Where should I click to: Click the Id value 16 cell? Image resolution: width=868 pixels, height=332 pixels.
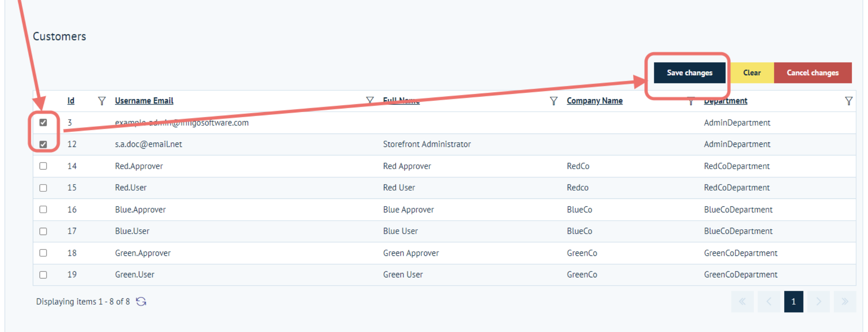(72, 210)
